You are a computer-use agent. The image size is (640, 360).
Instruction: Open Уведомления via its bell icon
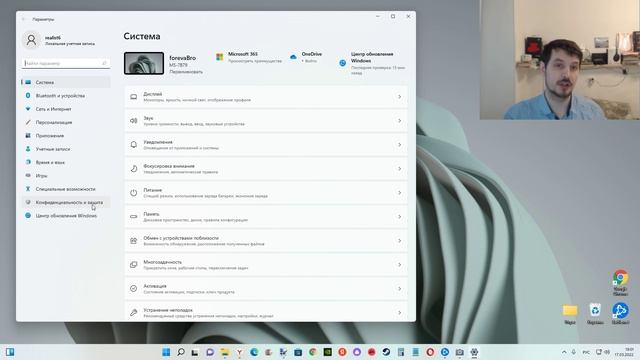tap(133, 145)
